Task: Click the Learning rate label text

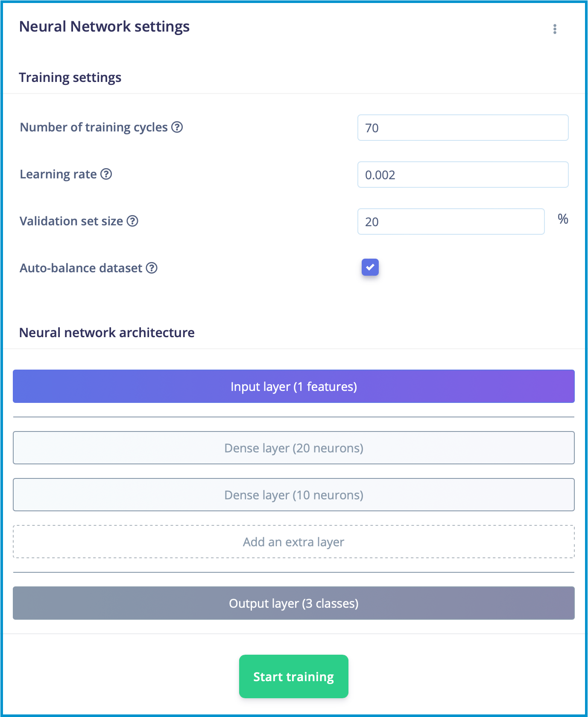Action: tap(58, 174)
